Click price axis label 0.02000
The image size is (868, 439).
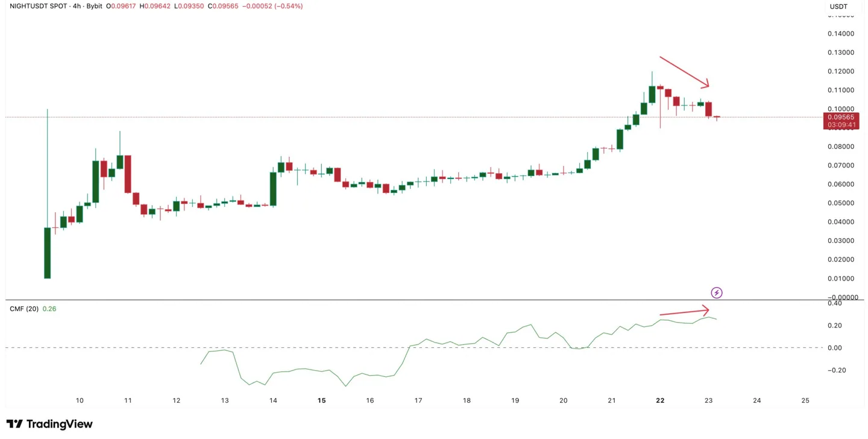coord(841,259)
